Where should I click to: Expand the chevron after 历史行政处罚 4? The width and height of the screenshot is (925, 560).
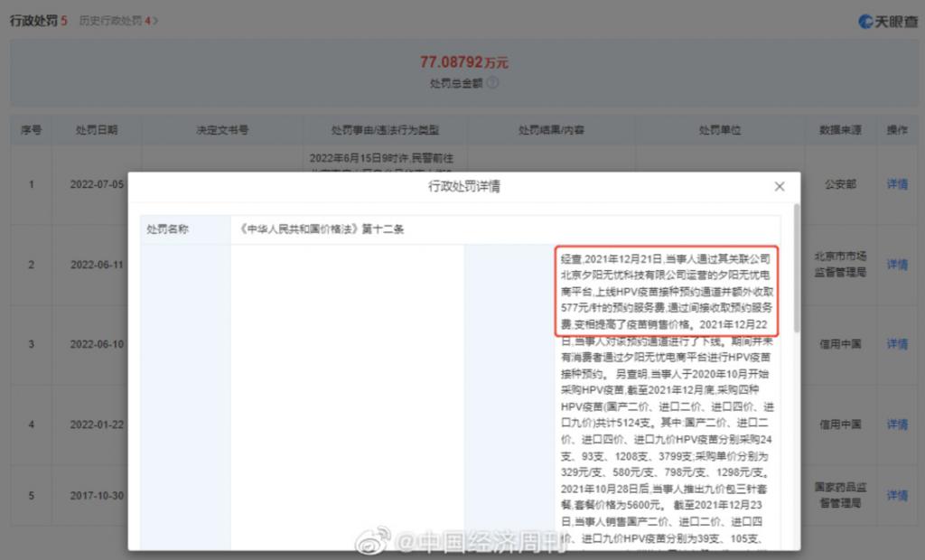(x=155, y=20)
